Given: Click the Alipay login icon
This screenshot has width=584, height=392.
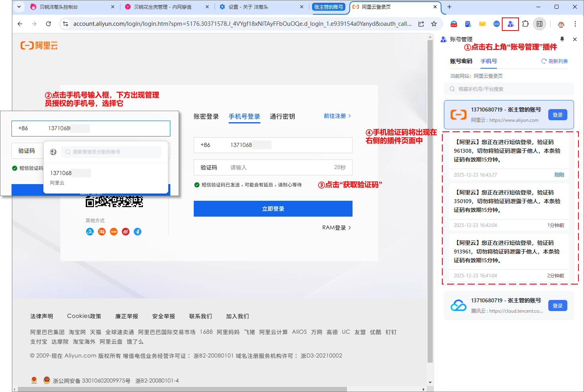Looking at the screenshot, I should tap(90, 232).
